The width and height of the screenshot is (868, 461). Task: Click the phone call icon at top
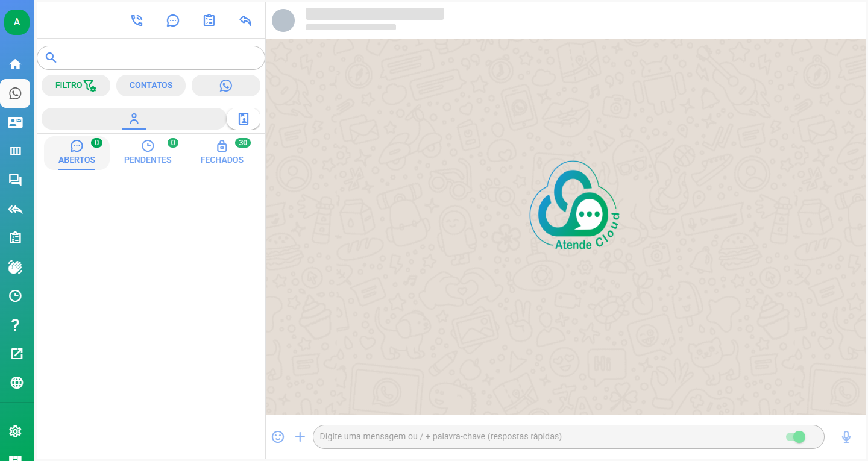pyautogui.click(x=137, y=20)
